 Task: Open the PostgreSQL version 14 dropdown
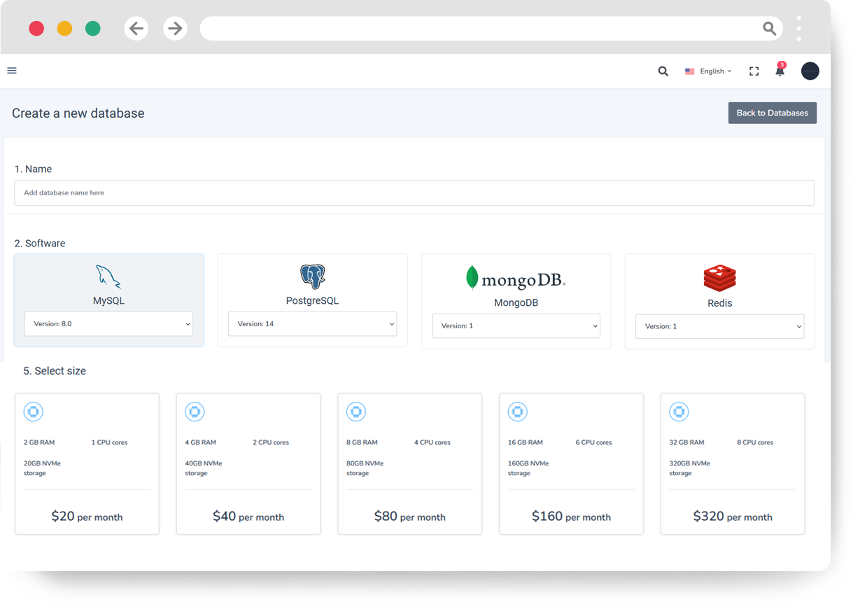pyautogui.click(x=312, y=323)
